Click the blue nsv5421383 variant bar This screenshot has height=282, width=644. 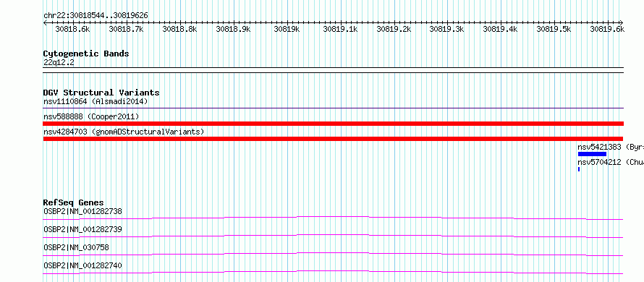tap(592, 154)
